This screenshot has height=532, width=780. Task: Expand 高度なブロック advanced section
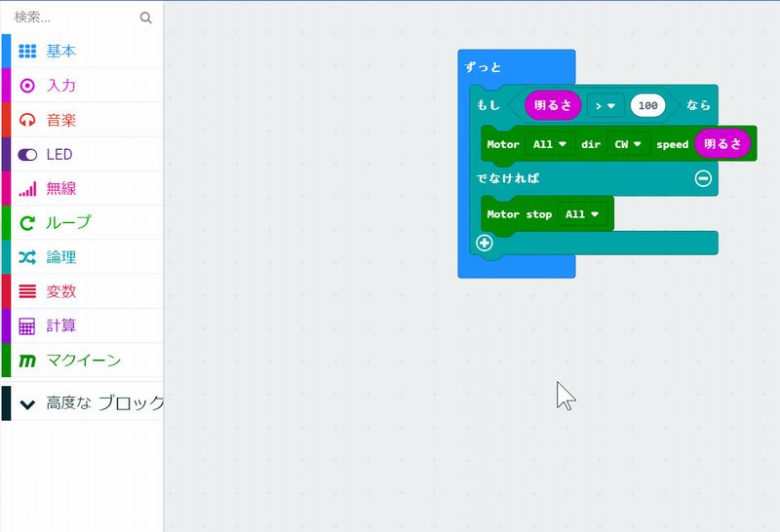click(93, 402)
